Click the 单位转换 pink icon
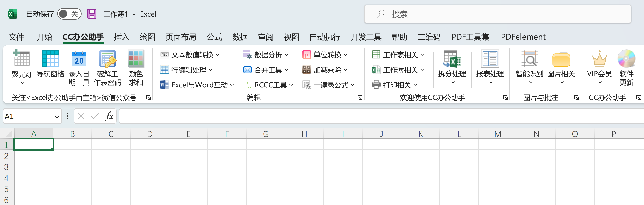Screen dimensions: 644x205 point(306,55)
